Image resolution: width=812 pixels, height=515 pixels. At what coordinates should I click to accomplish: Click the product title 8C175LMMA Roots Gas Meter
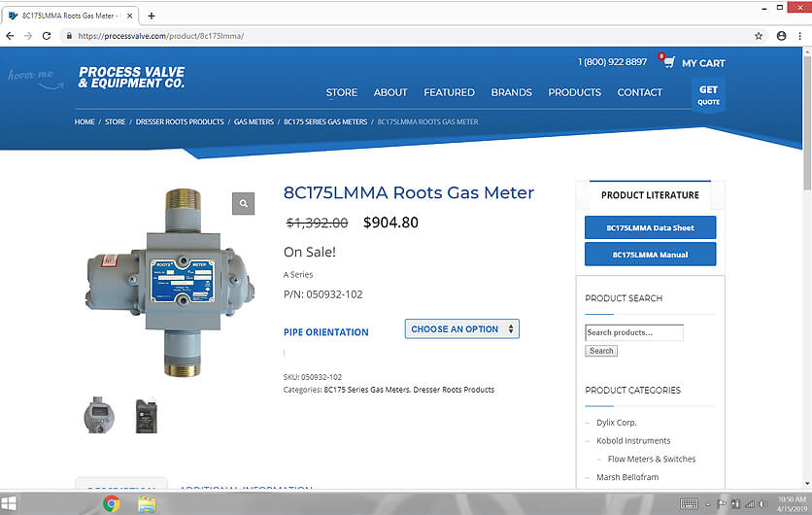(x=409, y=192)
